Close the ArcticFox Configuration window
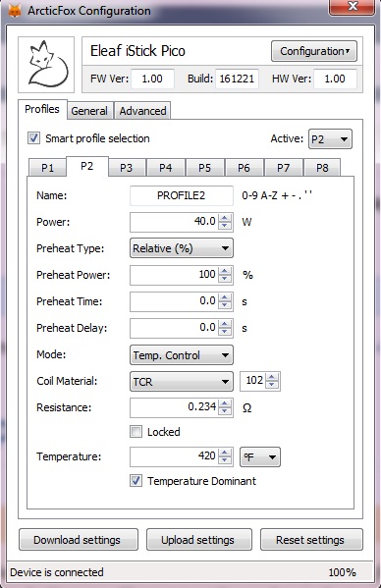This screenshot has width=381, height=588. coord(352,7)
